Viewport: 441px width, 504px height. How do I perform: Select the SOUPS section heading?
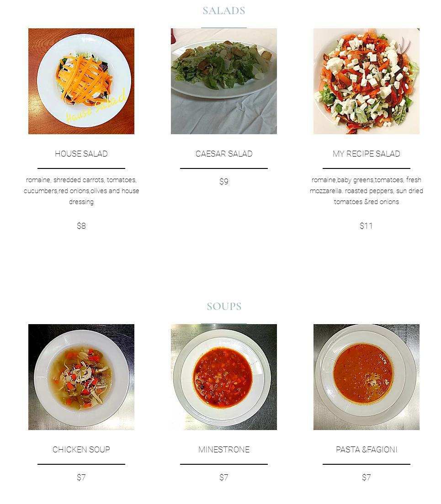224,306
